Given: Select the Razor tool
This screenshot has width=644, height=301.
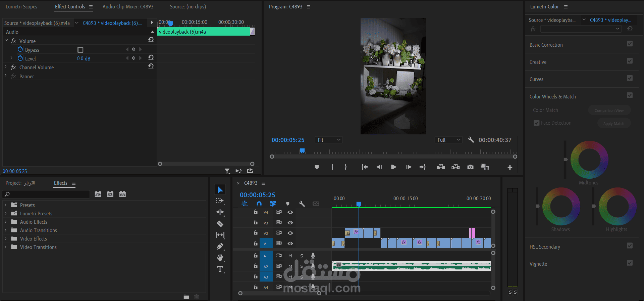Looking at the screenshot, I should pyautogui.click(x=220, y=224).
